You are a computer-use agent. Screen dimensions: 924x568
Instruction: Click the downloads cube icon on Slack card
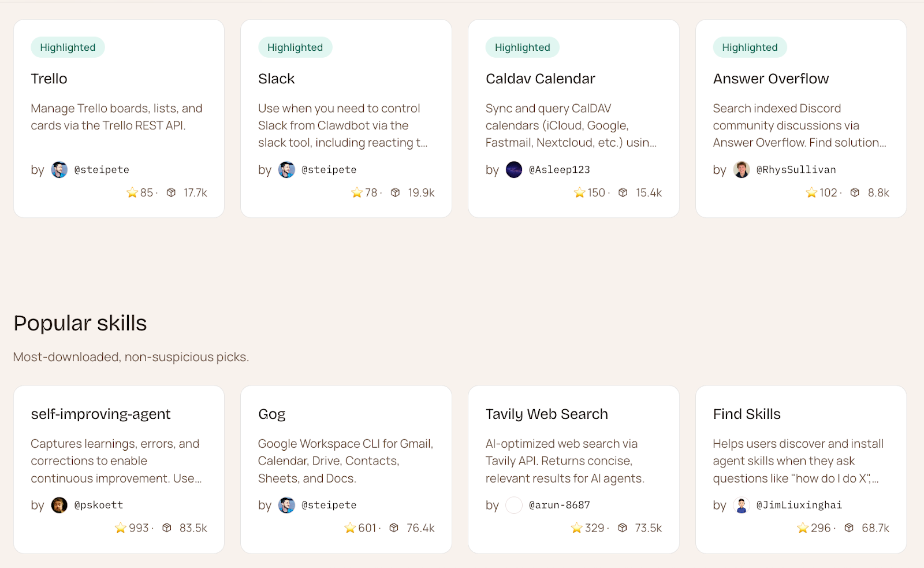[395, 192]
